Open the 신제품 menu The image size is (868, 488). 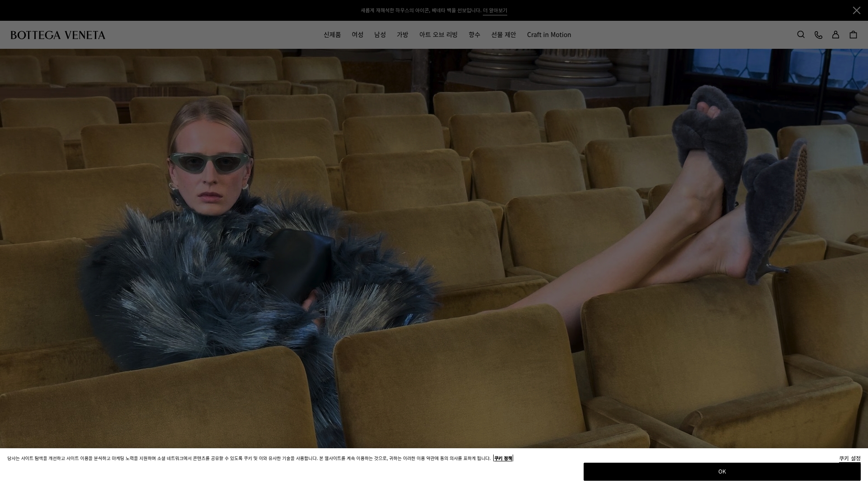point(332,35)
